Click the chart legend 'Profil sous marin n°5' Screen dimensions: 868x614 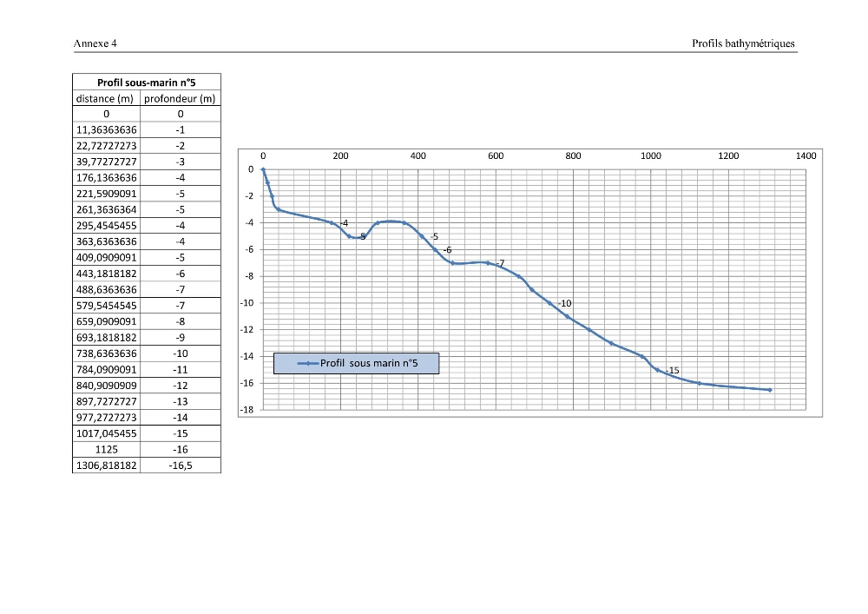pos(356,363)
